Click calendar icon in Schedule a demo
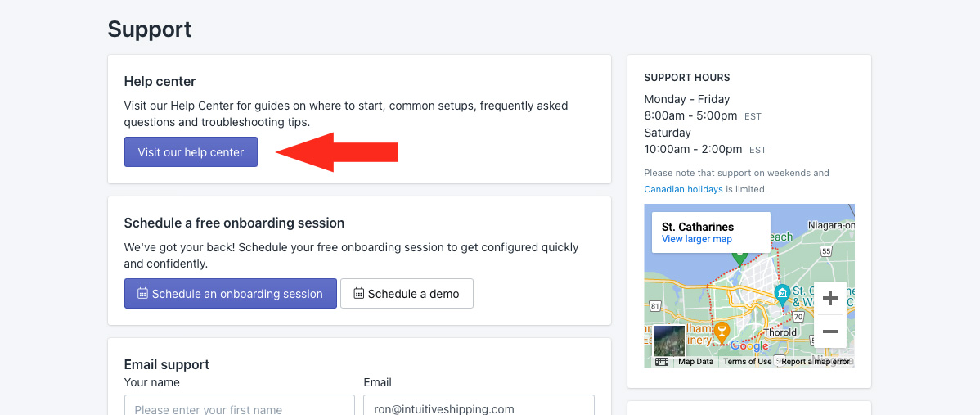Image resolution: width=980 pixels, height=415 pixels. click(x=359, y=293)
